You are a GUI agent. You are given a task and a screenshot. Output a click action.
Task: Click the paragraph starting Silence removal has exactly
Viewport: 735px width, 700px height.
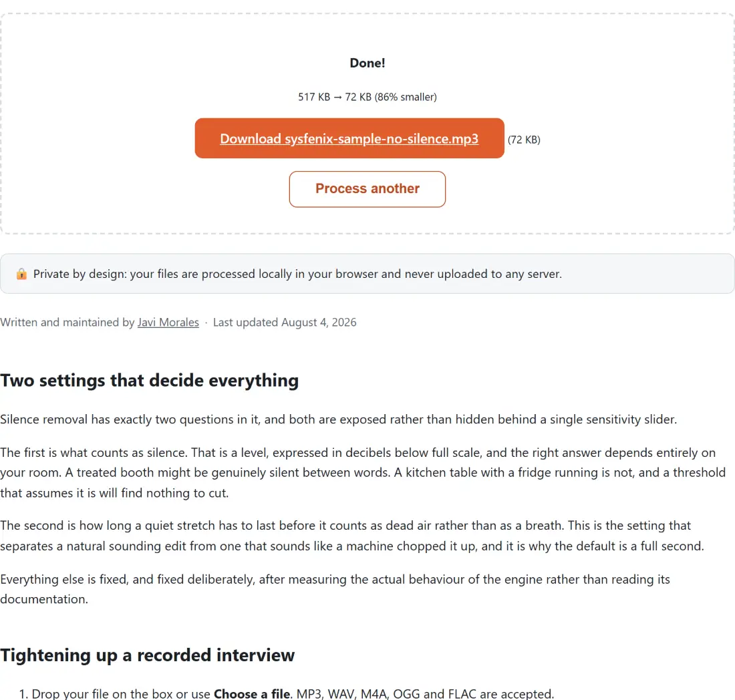339,419
